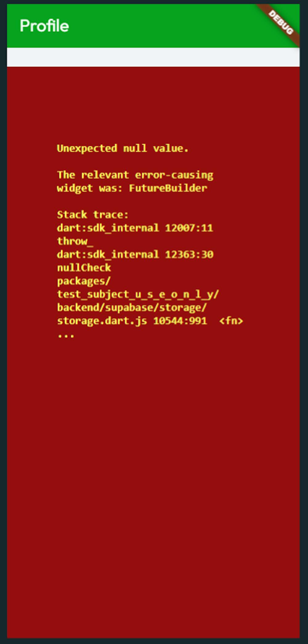Click the "Stack trace:" heading
This screenshot has height=644, width=308.
pyautogui.click(x=93, y=215)
